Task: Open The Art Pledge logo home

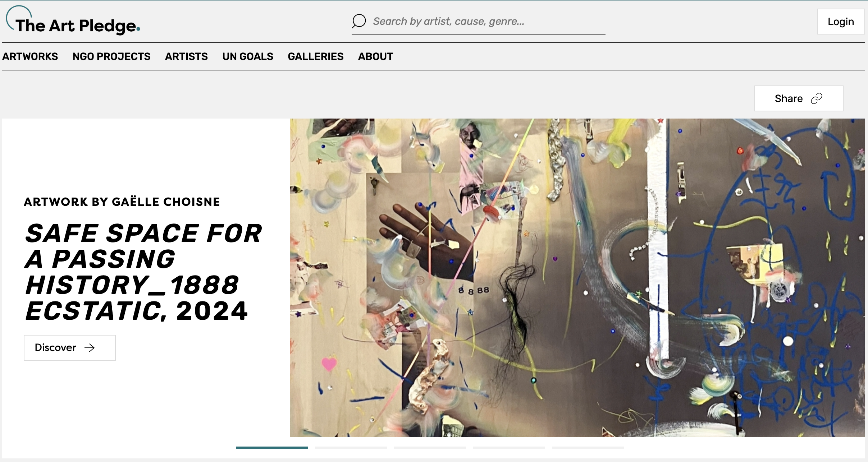Action: coord(73,21)
